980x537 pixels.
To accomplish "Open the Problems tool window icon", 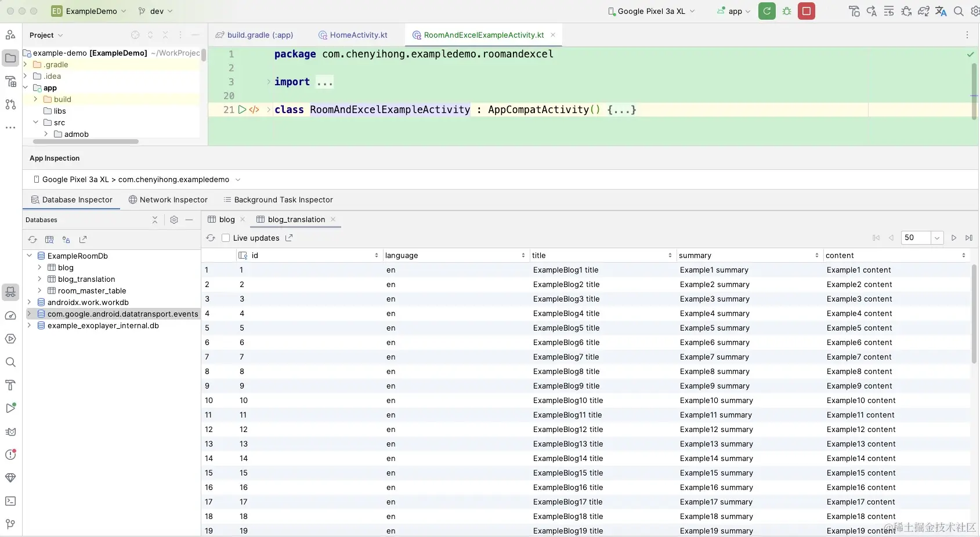I will [10, 455].
